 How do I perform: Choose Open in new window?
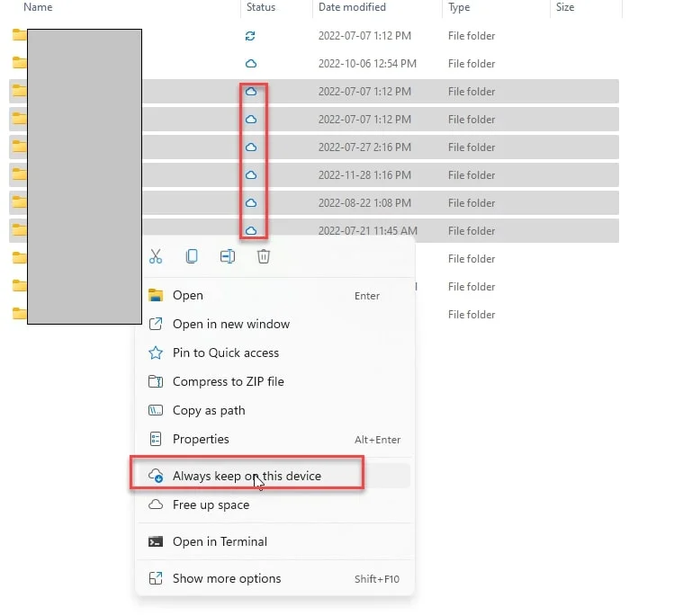(x=274, y=325)
